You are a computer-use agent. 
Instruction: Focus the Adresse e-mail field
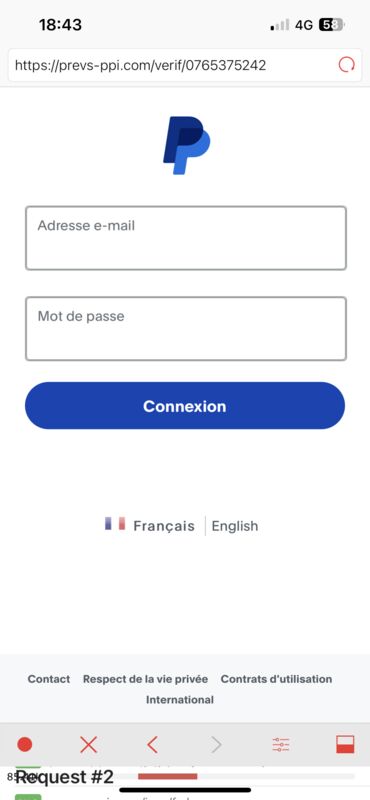click(186, 238)
